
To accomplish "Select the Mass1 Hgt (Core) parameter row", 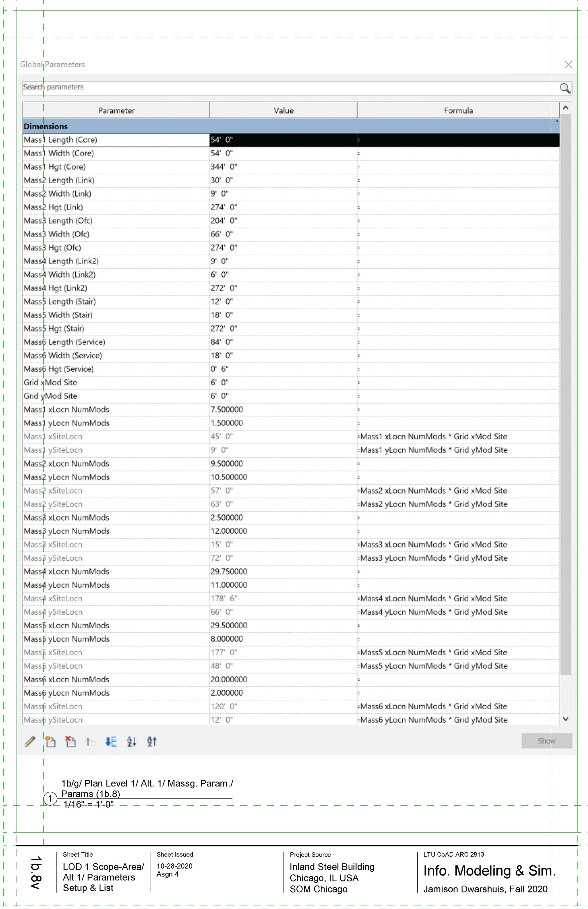I will point(55,167).
